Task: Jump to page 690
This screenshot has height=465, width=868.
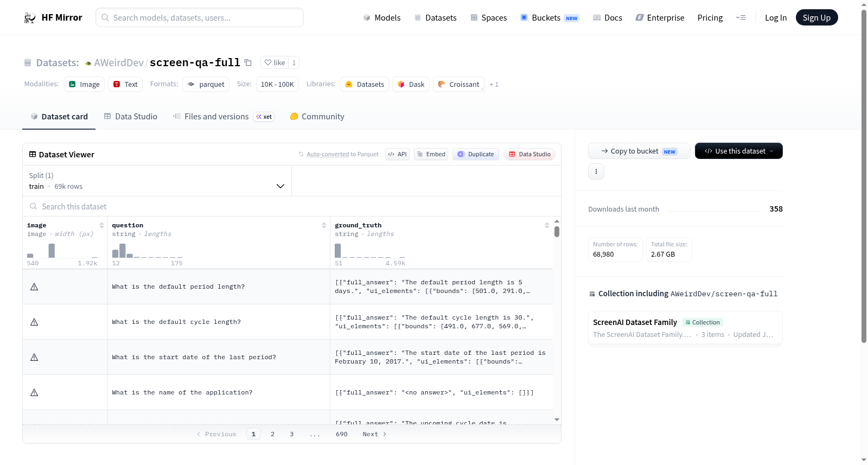Action: pos(341,434)
